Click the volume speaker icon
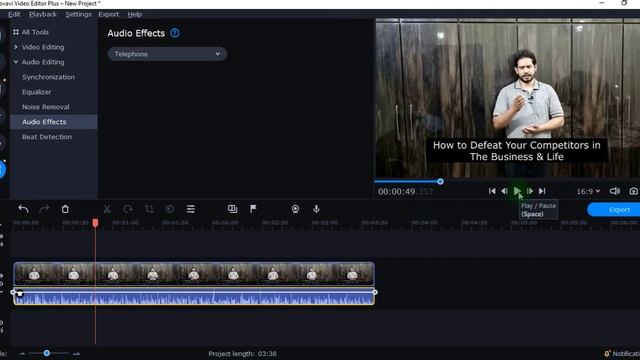640x360 pixels. [x=615, y=191]
